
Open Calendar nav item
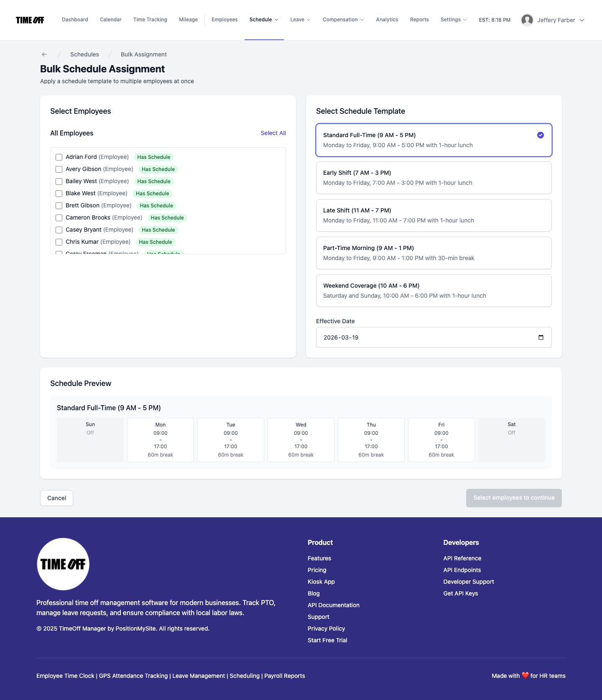(x=111, y=20)
